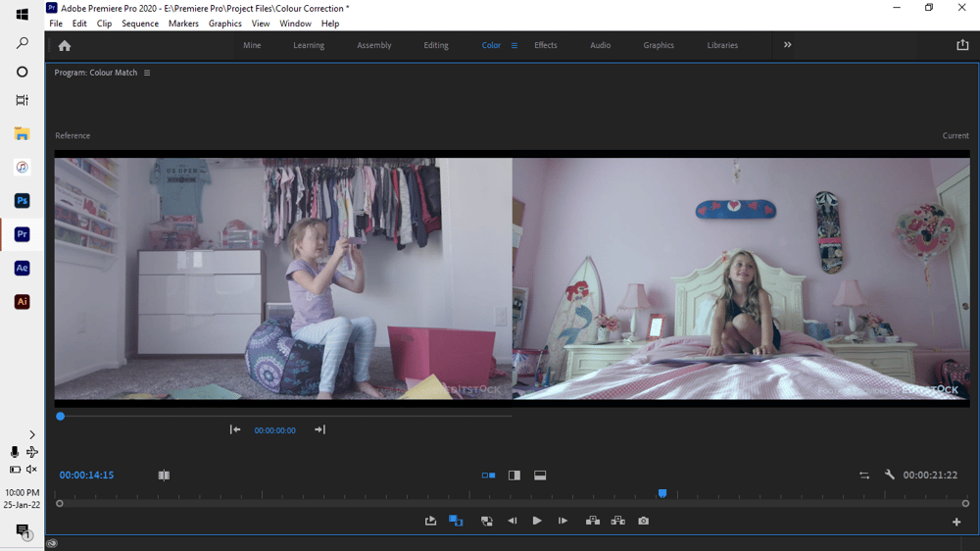Open the wrench Settings menu

[x=890, y=475]
